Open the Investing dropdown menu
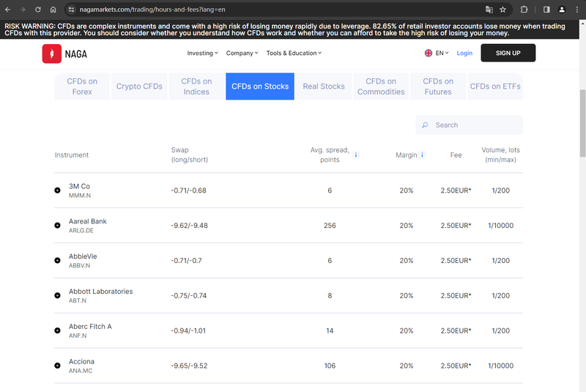This screenshot has width=586, height=392. tap(203, 53)
